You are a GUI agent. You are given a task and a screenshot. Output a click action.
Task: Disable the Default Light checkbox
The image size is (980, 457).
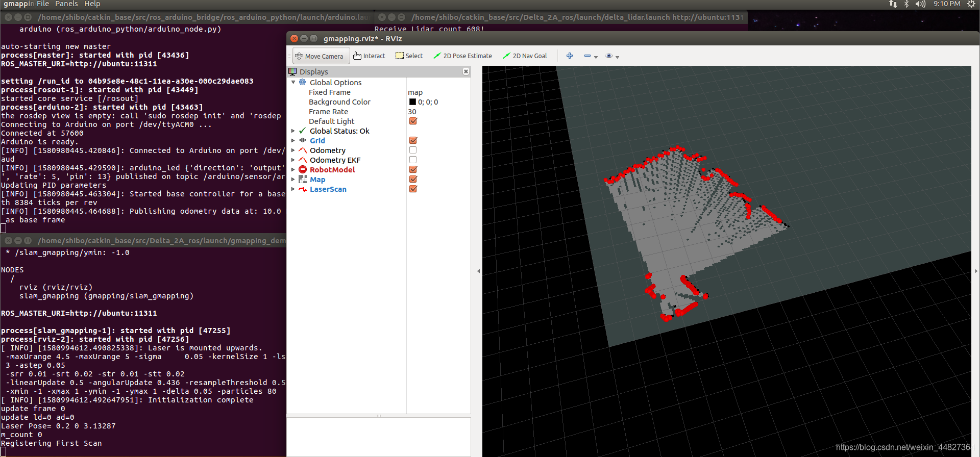click(x=413, y=121)
